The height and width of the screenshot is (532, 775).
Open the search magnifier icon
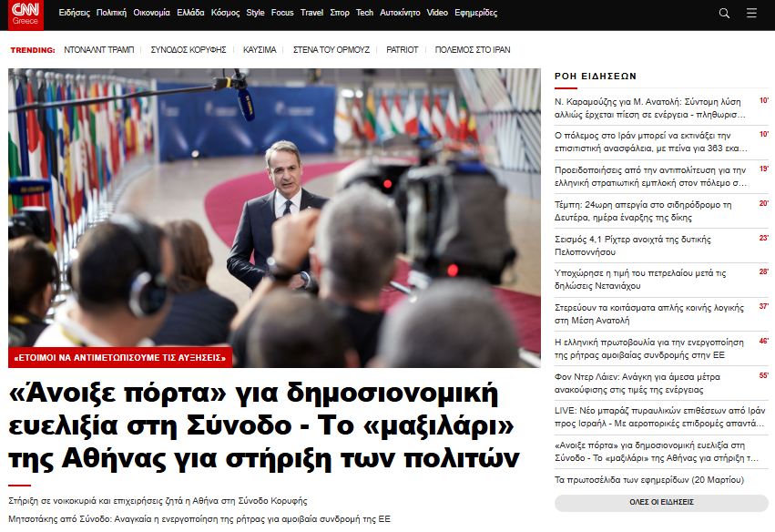tap(724, 14)
